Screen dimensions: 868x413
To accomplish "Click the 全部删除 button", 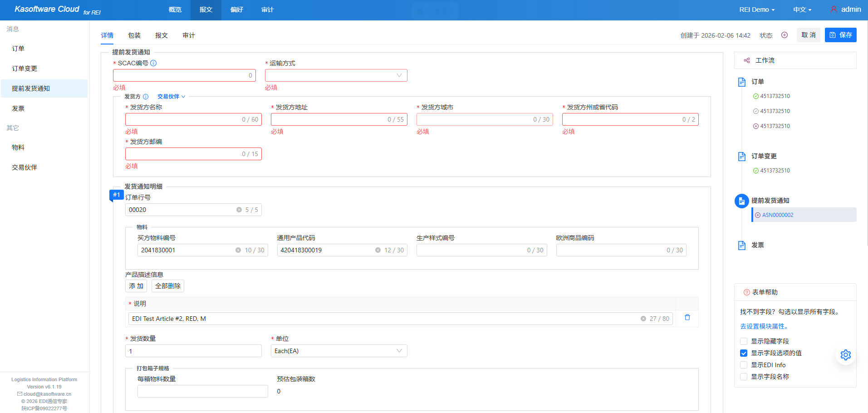I will tap(168, 286).
